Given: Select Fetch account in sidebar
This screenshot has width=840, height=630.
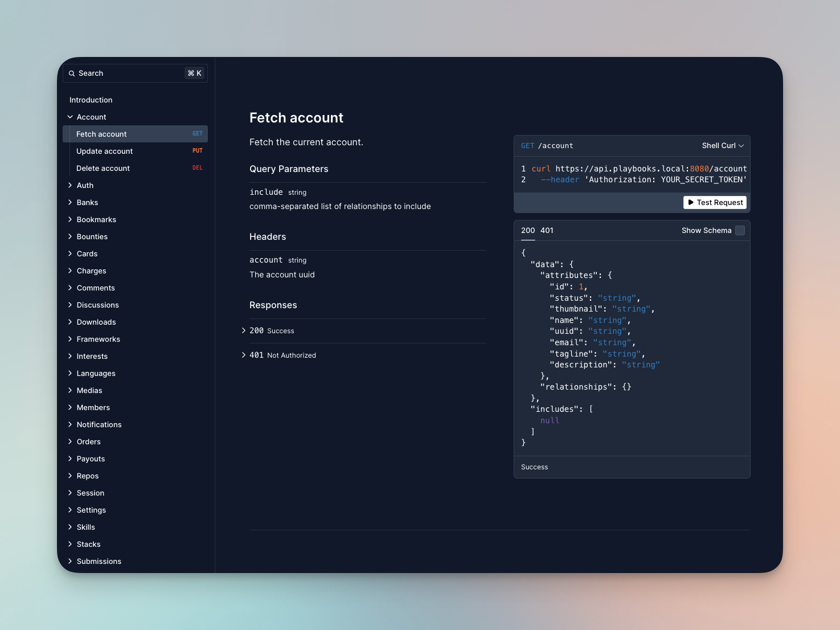Looking at the screenshot, I should (x=135, y=134).
